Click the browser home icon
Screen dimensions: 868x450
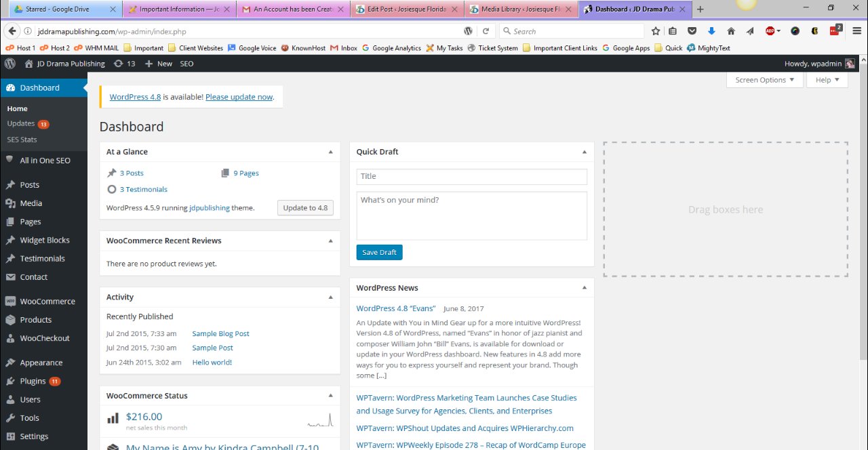point(731,31)
